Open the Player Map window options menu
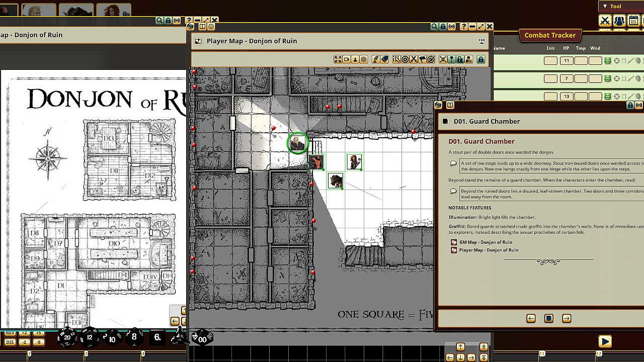The width and height of the screenshot is (644, 362). click(481, 41)
